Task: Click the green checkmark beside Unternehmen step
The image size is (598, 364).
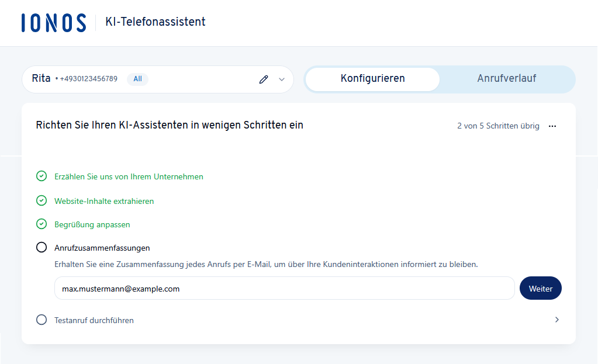Action: 41,176
